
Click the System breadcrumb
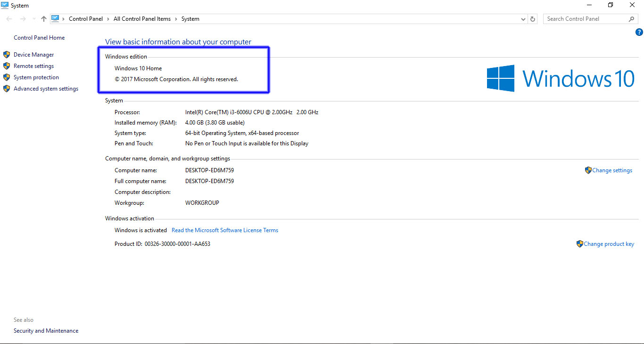pos(190,19)
